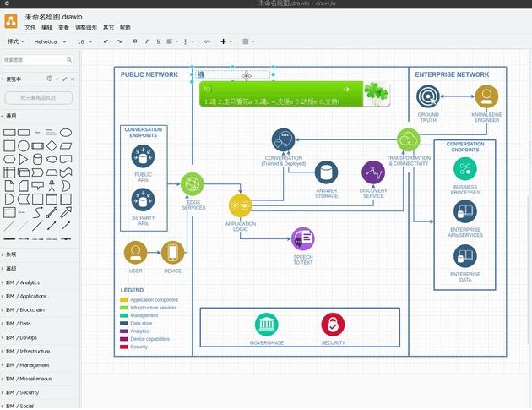Click the Device phone icon
Screen dimensions: 532x410
coord(172,253)
